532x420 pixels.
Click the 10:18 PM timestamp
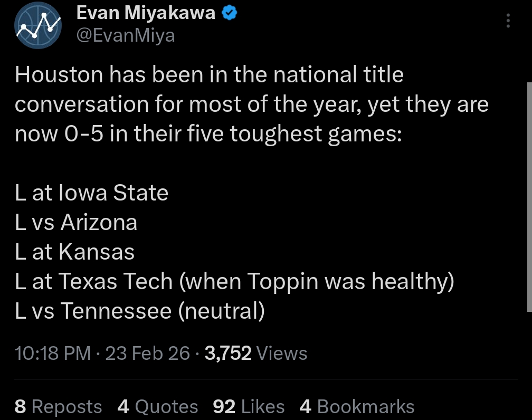tap(53, 353)
